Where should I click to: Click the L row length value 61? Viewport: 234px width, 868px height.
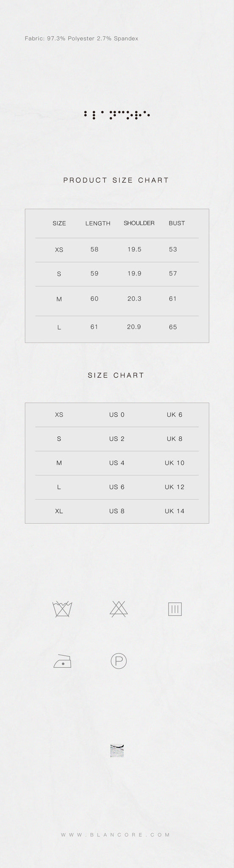(94, 327)
